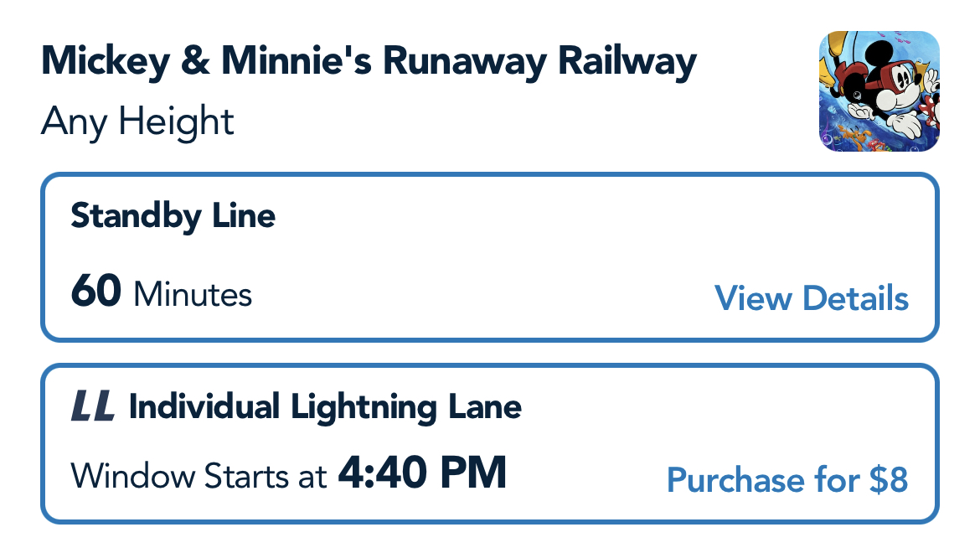Click the Any Height requirement text
This screenshot has height=553, width=980.
pyautogui.click(x=137, y=122)
